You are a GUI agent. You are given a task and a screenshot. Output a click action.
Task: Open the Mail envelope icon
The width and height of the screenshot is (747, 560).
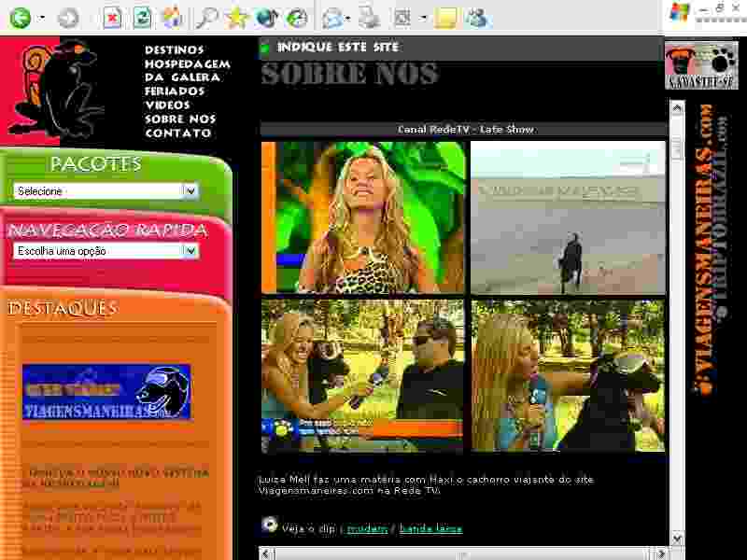point(331,18)
